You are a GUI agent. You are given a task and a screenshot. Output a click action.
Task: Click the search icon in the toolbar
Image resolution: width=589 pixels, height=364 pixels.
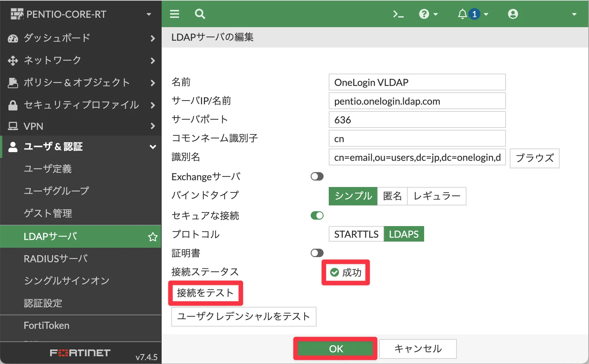(x=200, y=14)
